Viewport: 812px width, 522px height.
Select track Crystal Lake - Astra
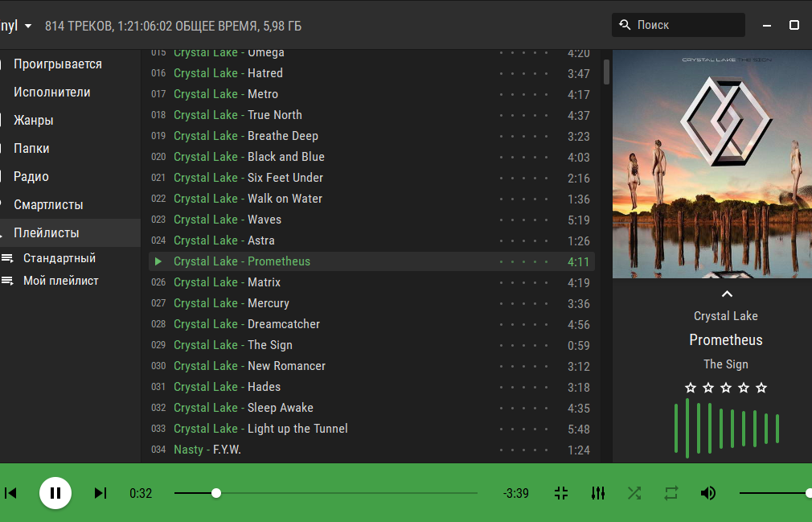click(x=371, y=240)
